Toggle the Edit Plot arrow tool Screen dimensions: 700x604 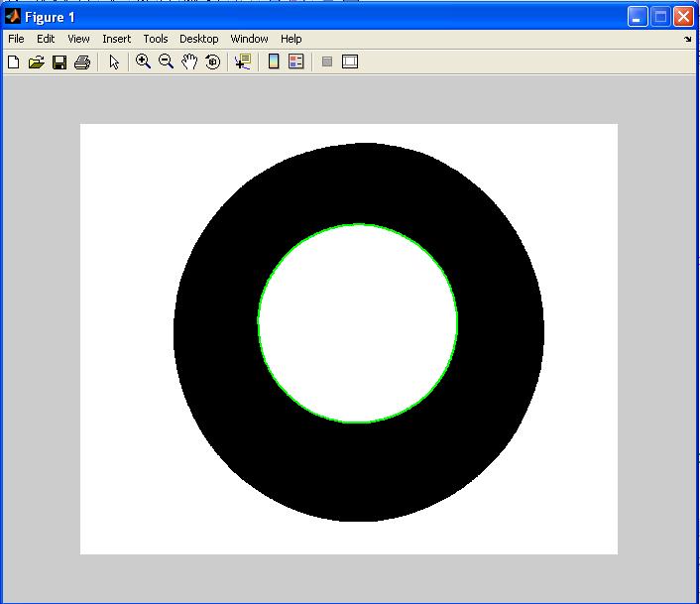coord(114,61)
